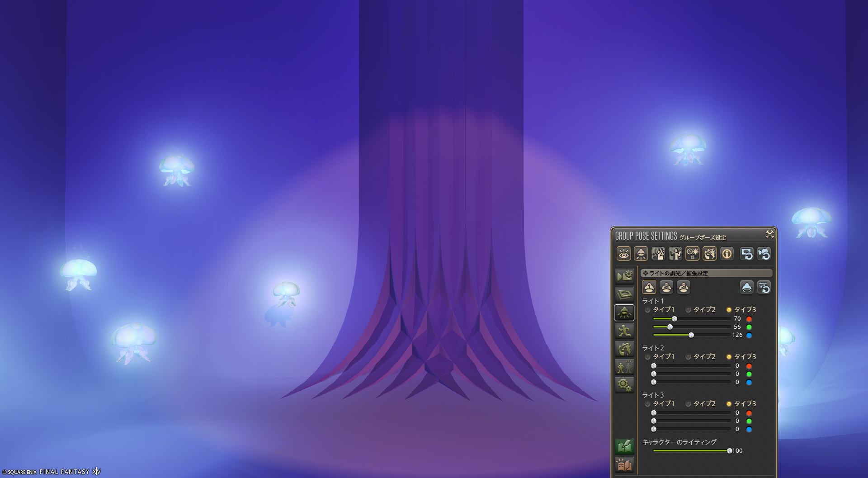Select タイプ1 radio under ライト1
868x478 pixels.
tap(648, 310)
